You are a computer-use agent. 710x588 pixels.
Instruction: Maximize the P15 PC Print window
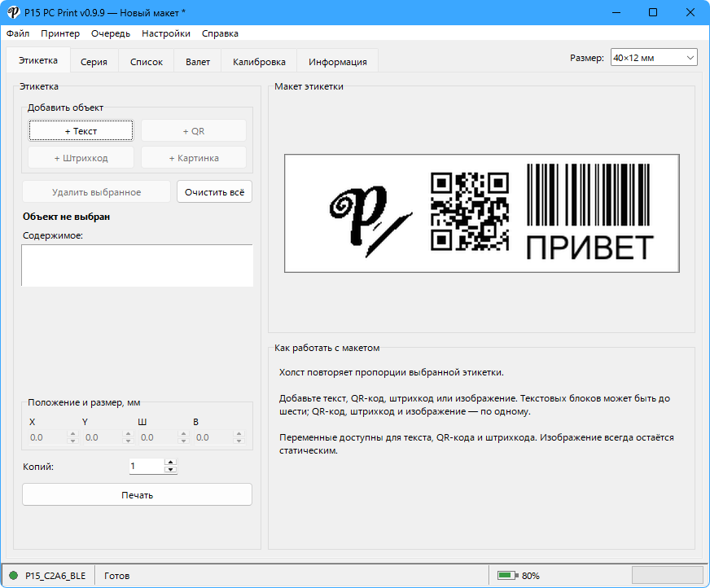pyautogui.click(x=653, y=12)
